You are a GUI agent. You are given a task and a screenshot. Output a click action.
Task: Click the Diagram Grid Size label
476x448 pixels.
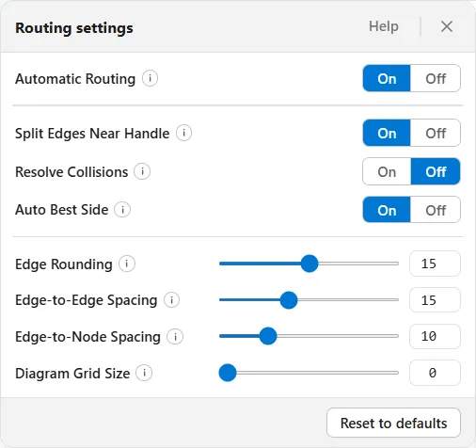[x=72, y=374]
